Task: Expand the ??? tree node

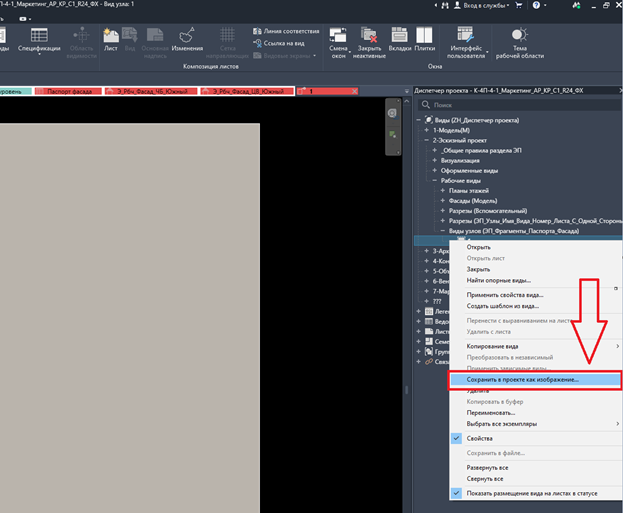Action: tap(426, 301)
